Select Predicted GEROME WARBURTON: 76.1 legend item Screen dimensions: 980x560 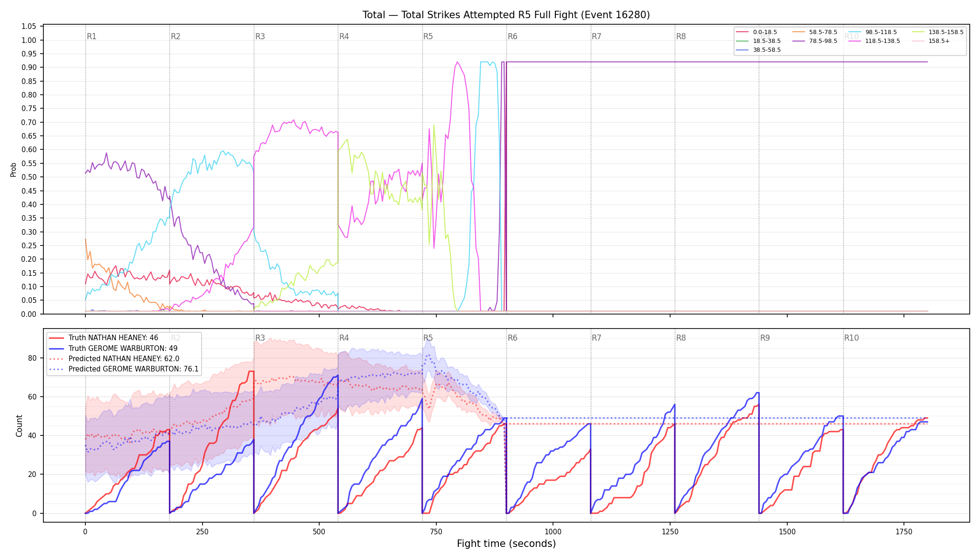coord(124,369)
